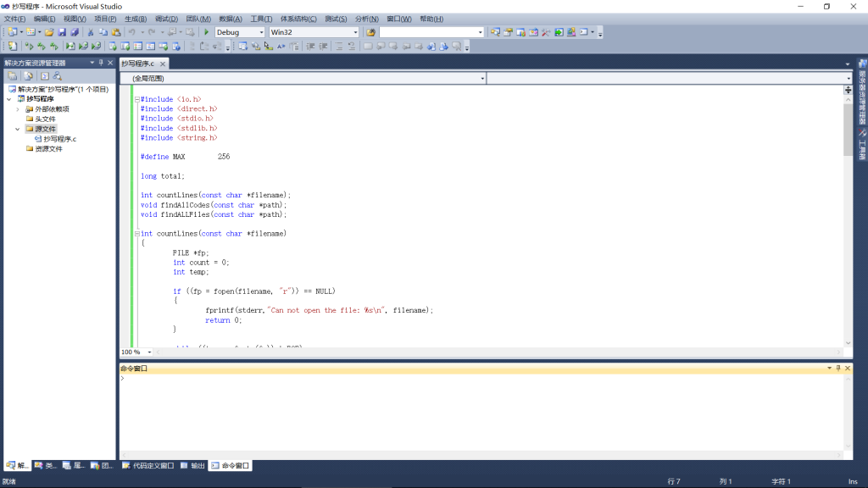Click the New Project toolbar icon
Screen dimensions: 868x488
point(12,32)
